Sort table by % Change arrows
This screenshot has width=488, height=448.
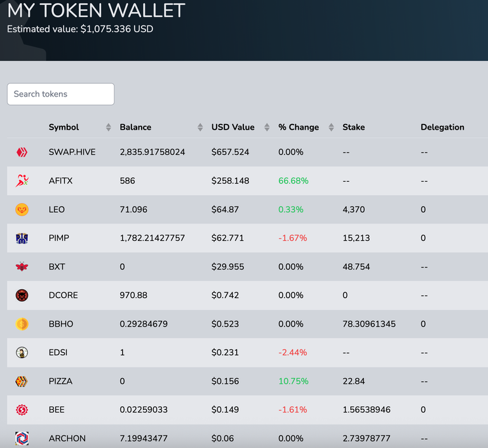coord(331,127)
